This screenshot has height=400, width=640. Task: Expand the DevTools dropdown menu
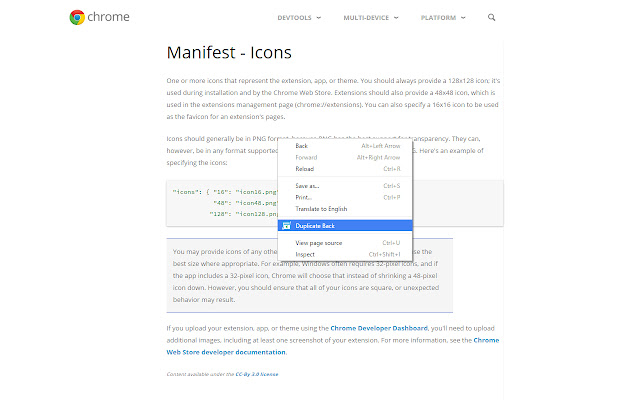pos(299,18)
